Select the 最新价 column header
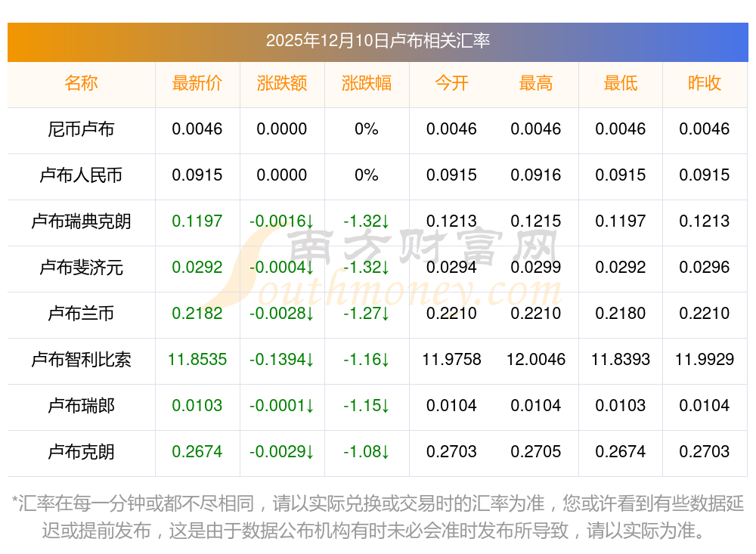 coord(197,83)
